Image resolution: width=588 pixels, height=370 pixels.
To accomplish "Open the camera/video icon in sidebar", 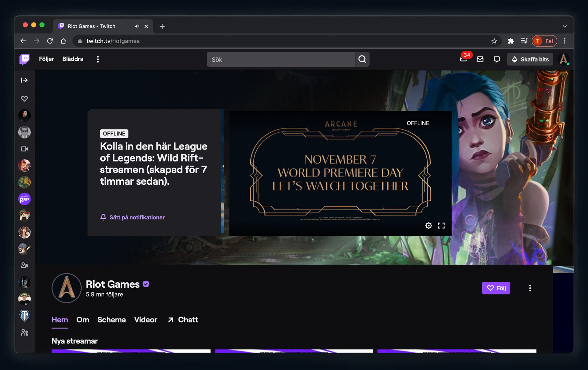I will pos(24,149).
